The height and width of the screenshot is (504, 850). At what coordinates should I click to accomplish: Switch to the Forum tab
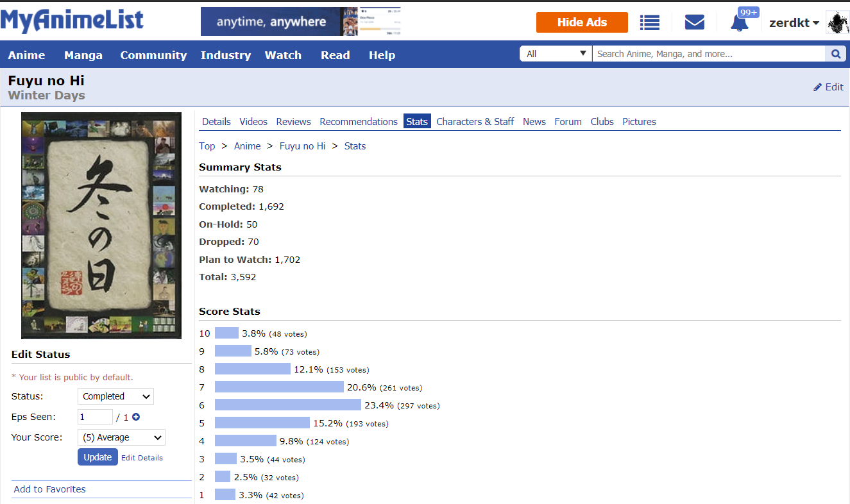(x=568, y=121)
